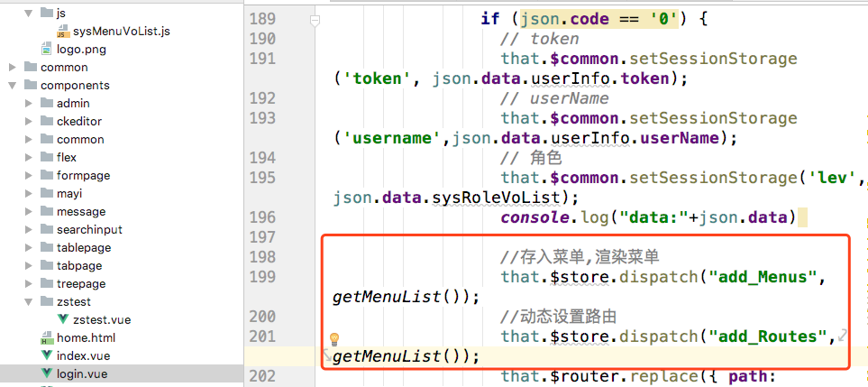Screen dimensions: 868x387
Task: Click console in the console.log statement
Action: pyautogui.click(x=535, y=217)
